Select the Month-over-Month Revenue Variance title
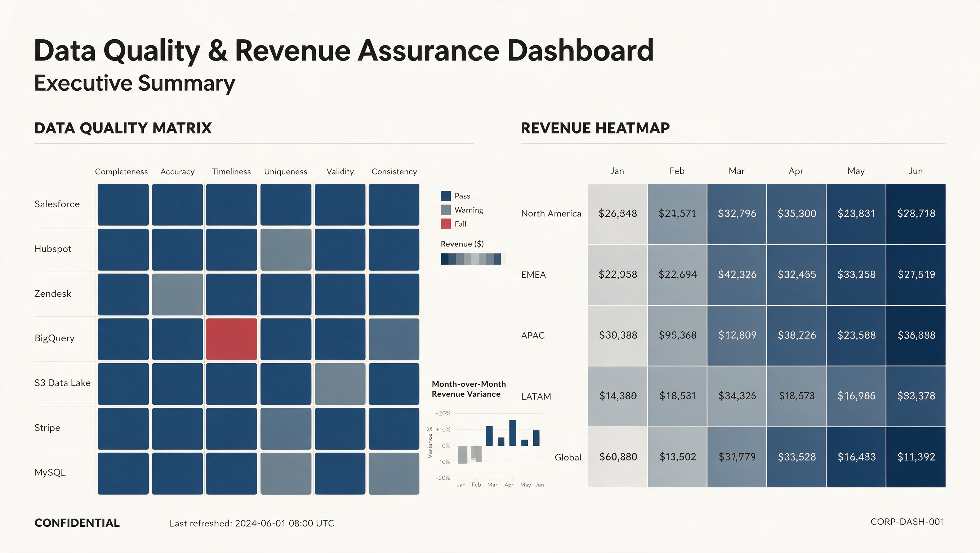The height and width of the screenshot is (553, 980). [469, 389]
